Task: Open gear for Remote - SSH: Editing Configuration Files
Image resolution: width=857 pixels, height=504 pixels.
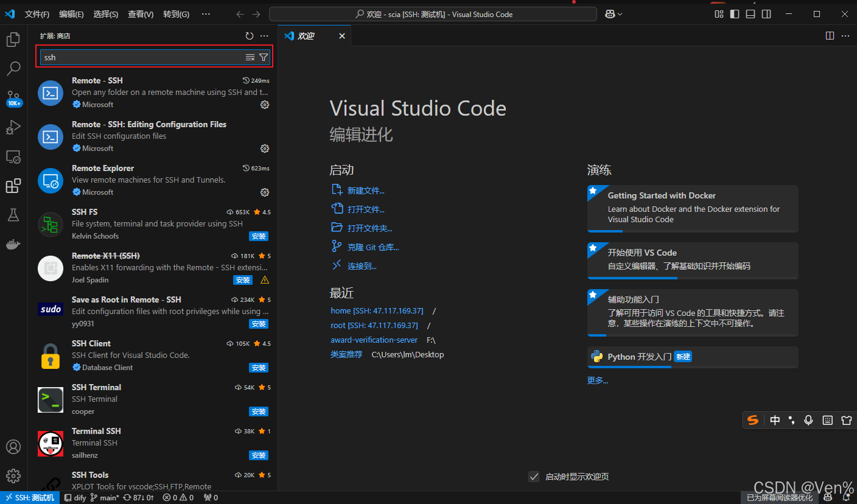Action: (265, 149)
